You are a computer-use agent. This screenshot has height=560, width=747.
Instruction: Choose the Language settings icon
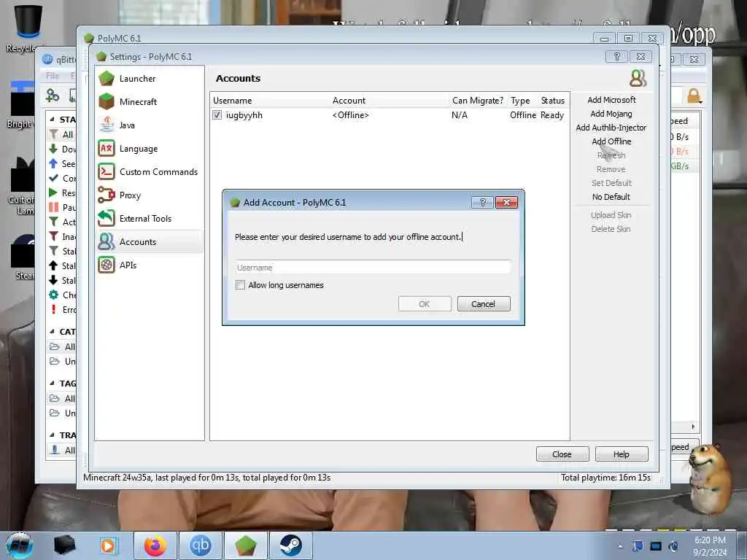(x=107, y=149)
